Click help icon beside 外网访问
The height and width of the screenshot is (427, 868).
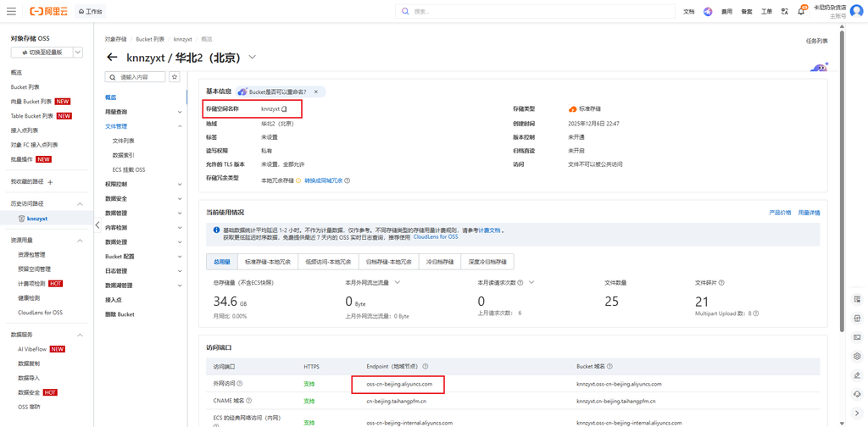tap(240, 383)
